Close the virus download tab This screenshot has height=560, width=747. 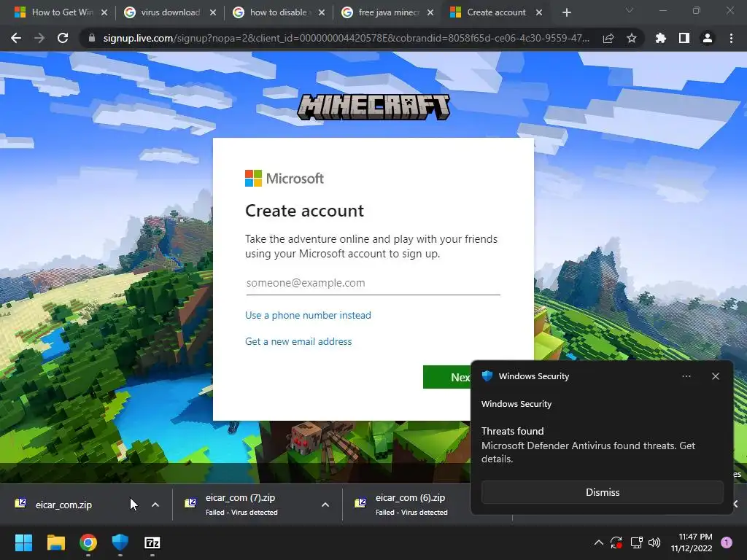point(213,12)
